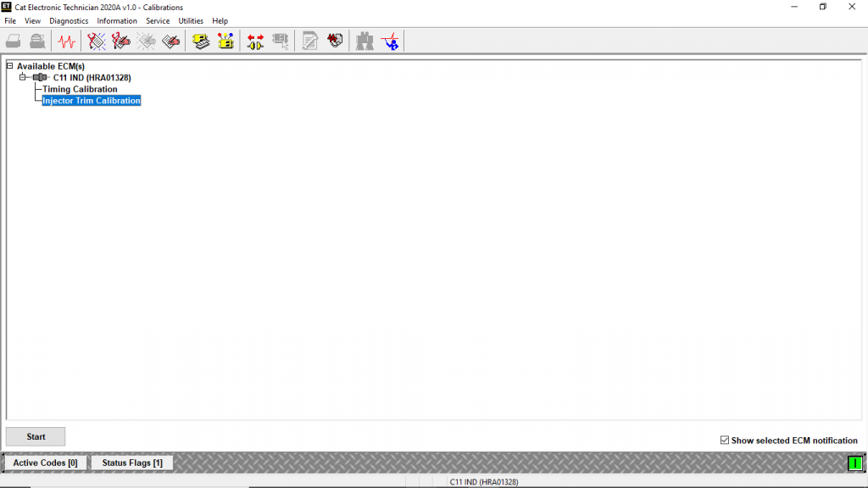Viewport: 868px width, 488px height.
Task: Open the ECM Summary toolbar icon
Action: point(201,41)
